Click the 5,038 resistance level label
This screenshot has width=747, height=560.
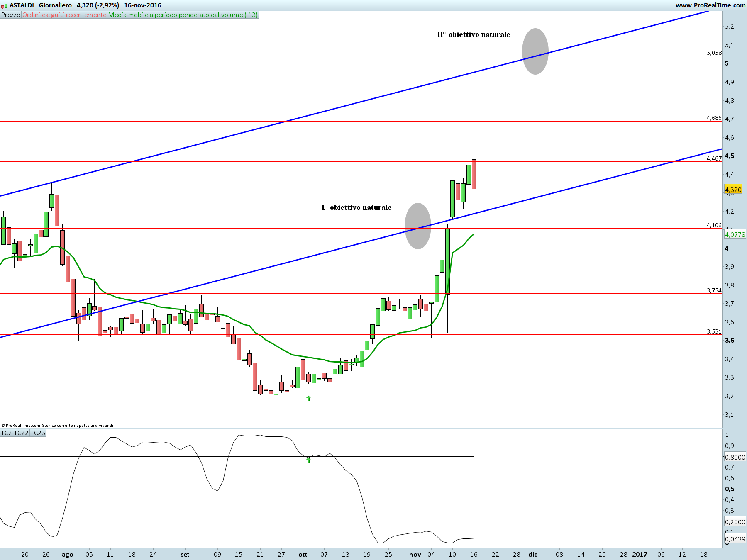[x=714, y=53]
